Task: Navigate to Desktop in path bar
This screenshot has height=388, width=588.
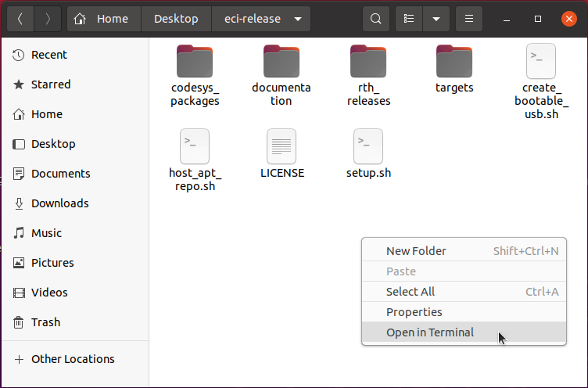Action: [x=176, y=19]
